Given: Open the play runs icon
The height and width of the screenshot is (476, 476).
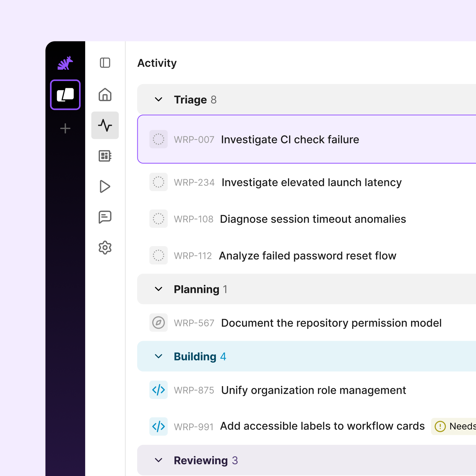Looking at the screenshot, I should (x=105, y=186).
